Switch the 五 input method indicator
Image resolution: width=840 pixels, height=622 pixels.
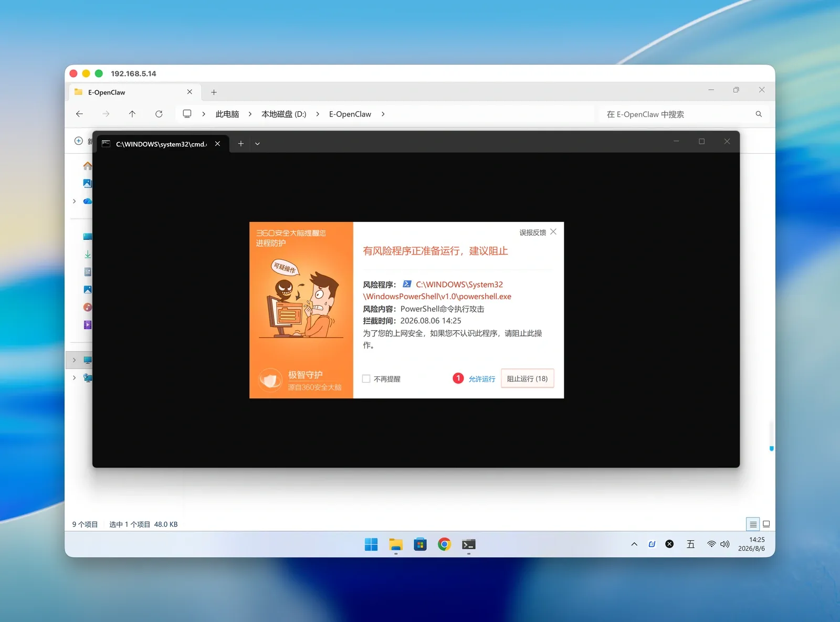(690, 544)
